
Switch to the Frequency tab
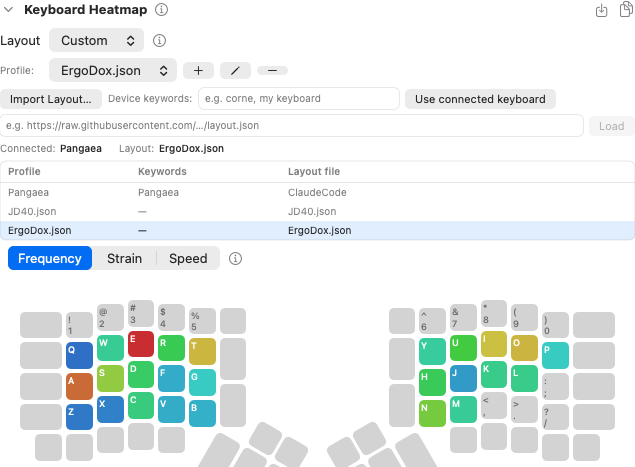50,258
